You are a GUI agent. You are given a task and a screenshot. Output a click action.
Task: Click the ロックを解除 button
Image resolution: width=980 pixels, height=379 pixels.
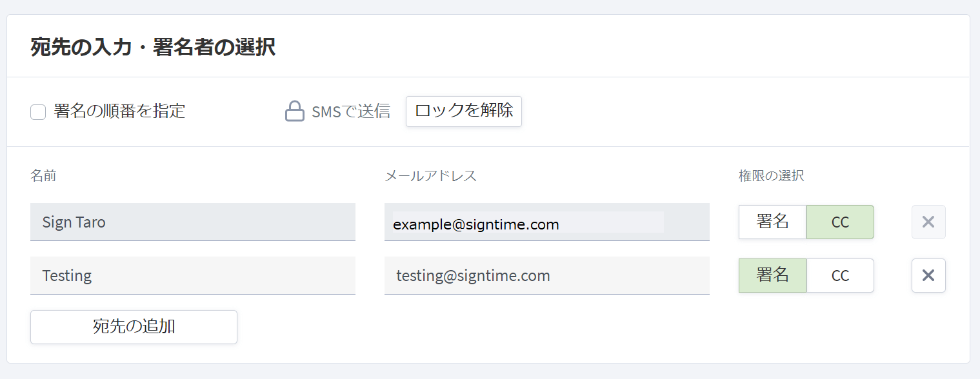coord(464,112)
